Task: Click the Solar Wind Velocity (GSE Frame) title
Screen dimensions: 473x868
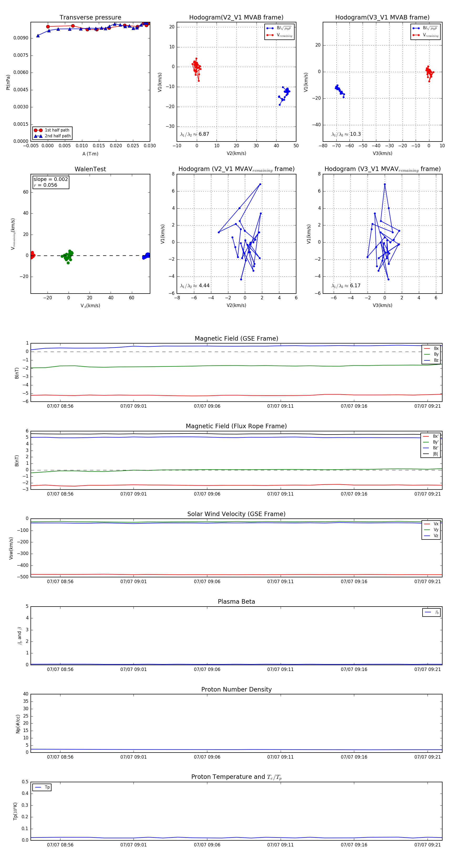Action: click(x=236, y=514)
